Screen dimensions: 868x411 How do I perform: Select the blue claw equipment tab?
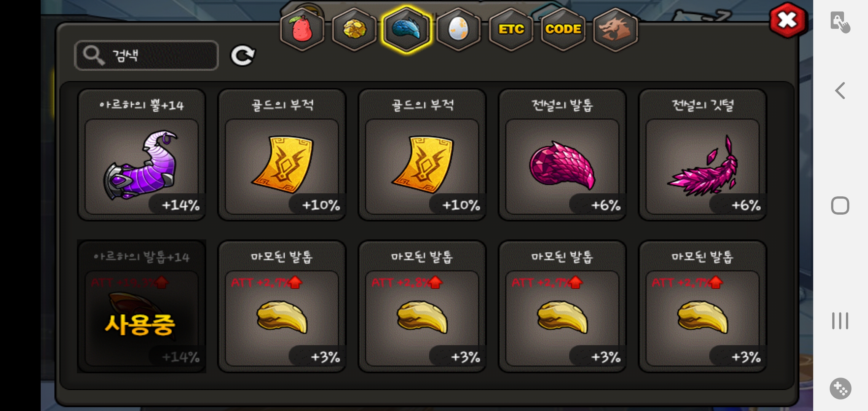tap(407, 29)
